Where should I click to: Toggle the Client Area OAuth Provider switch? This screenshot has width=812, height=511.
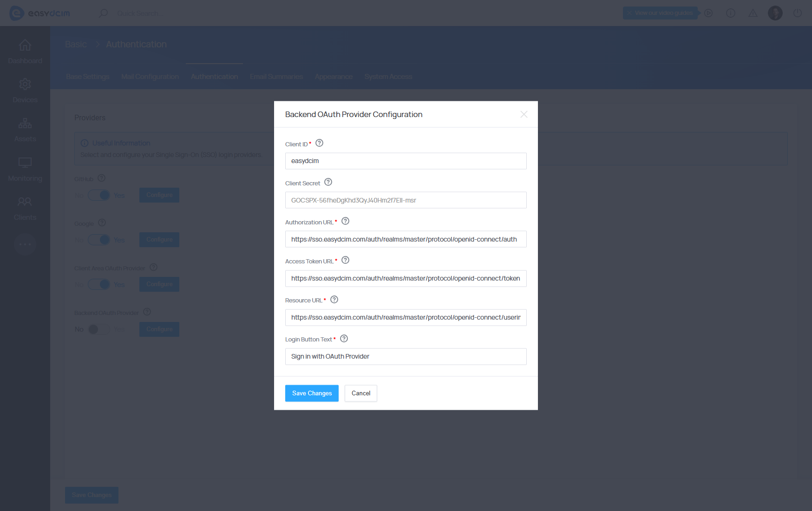coord(99,284)
